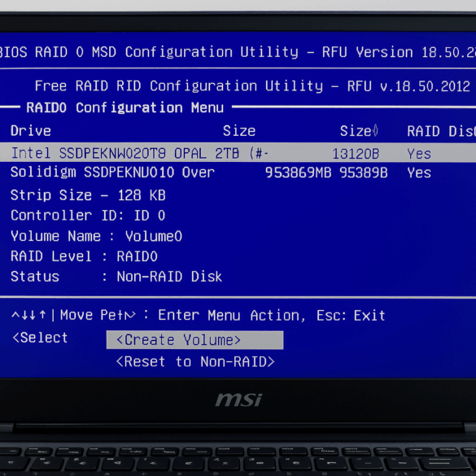Click the RAID Disk column header
The width and height of the screenshot is (476, 476).
point(441,131)
